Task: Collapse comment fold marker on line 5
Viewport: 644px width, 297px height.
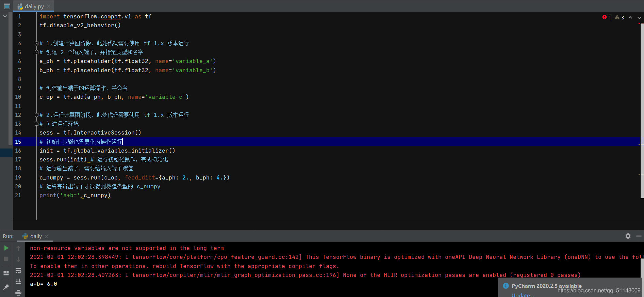Action: [36, 52]
